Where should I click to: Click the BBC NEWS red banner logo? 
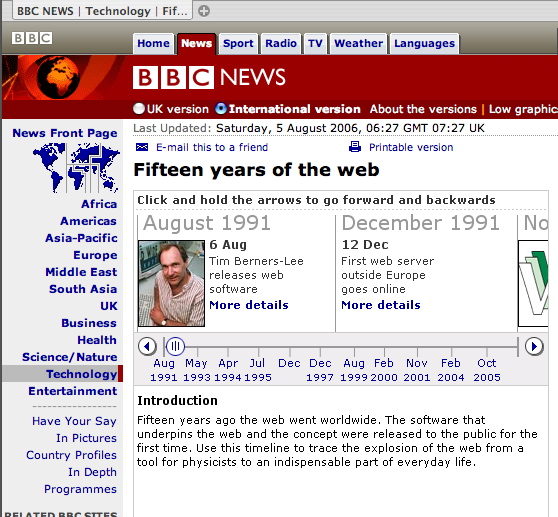click(209, 77)
